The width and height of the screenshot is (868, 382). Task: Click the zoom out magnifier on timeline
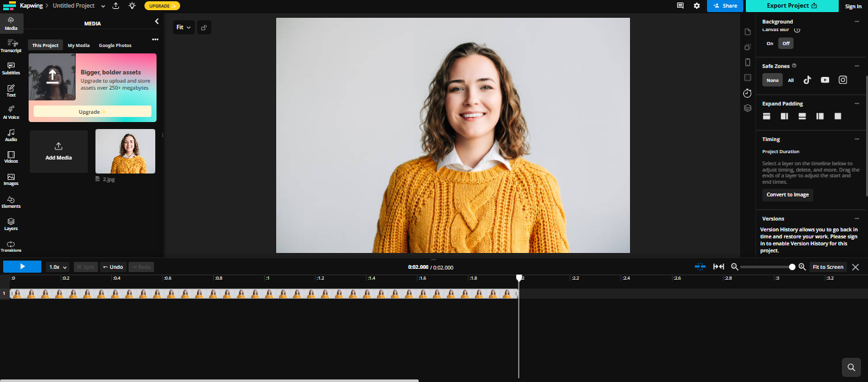pyautogui.click(x=734, y=267)
